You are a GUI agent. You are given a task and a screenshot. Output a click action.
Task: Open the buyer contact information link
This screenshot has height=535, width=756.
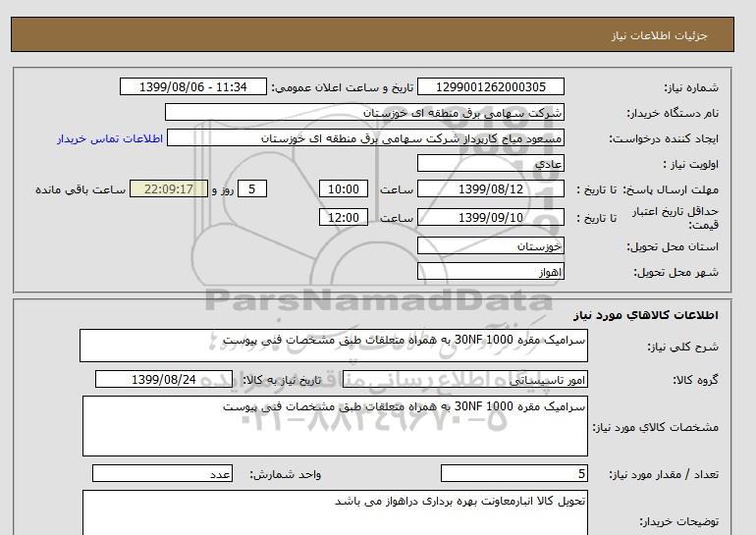pyautogui.click(x=101, y=138)
